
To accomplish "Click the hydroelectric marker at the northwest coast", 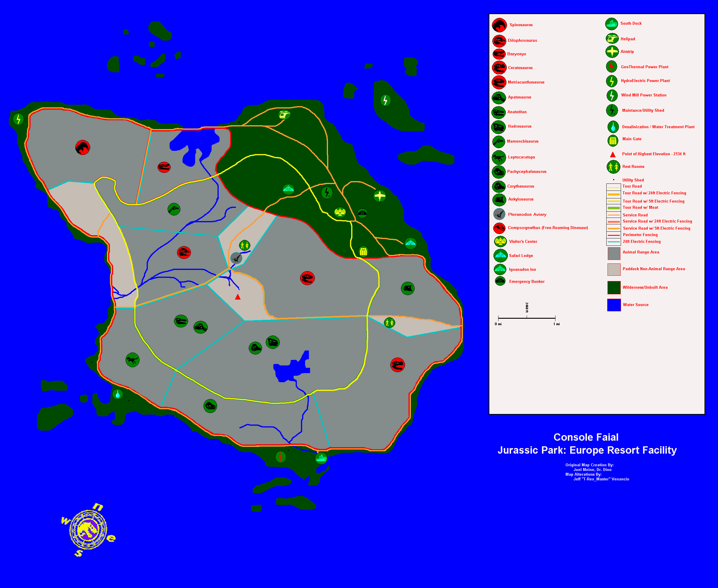I will (18, 119).
